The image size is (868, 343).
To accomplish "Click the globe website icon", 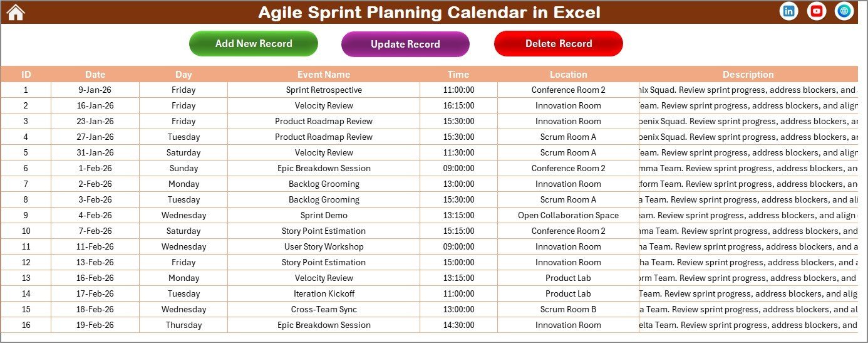I will pos(844,11).
